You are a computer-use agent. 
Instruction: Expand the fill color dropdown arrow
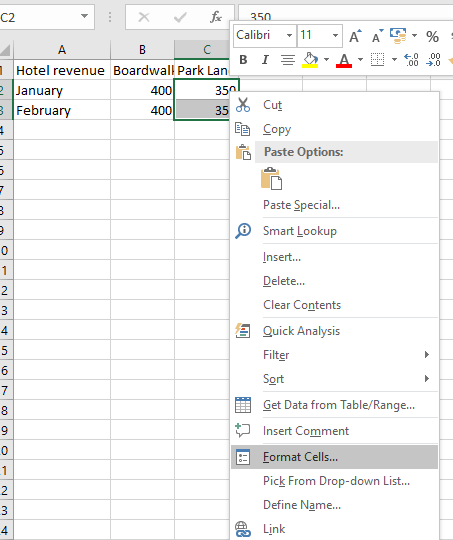coord(326,60)
